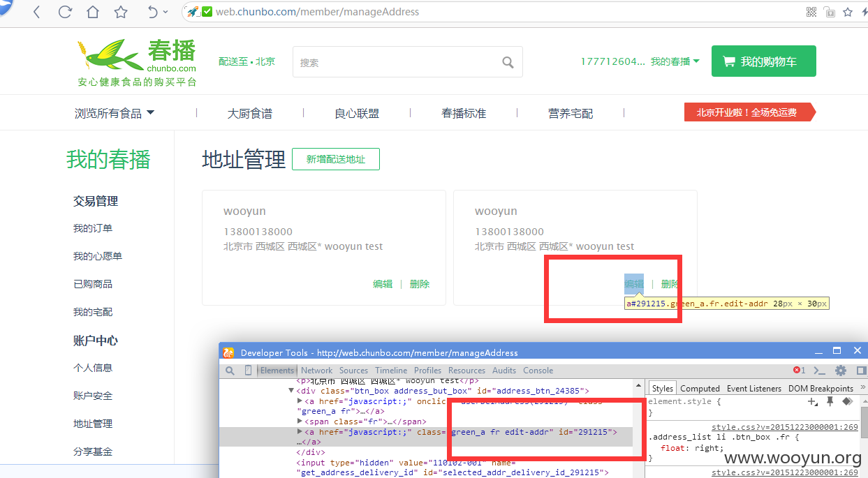Image resolution: width=868 pixels, height=478 pixels.
Task: Click DevTools dock side icon
Action: click(861, 371)
